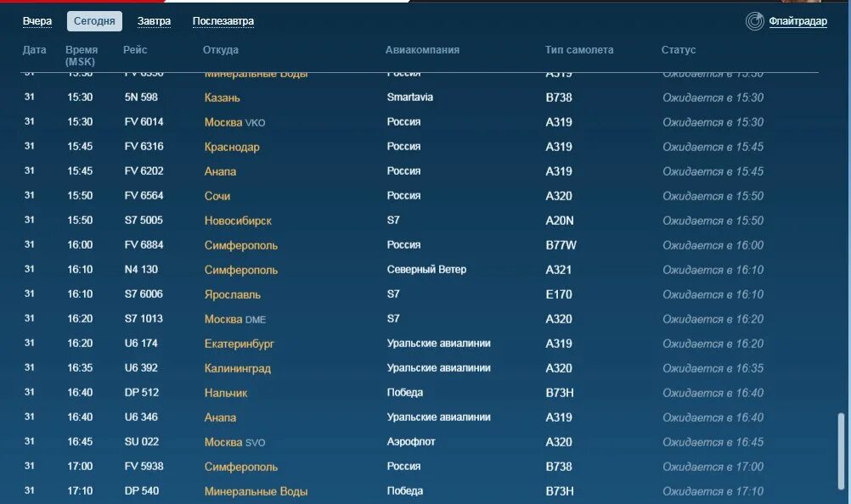The height and width of the screenshot is (504, 851).
Task: Click the Тип самолета column header
Action: [579, 50]
